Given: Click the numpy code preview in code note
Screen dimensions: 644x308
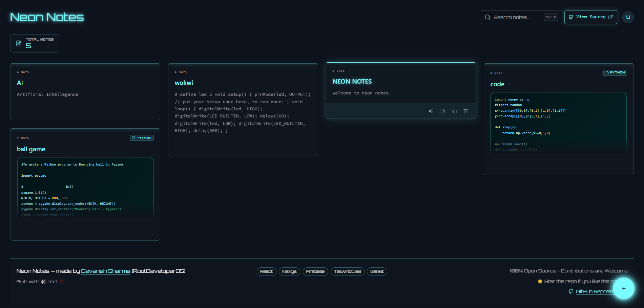Looking at the screenshot, I should point(558,123).
